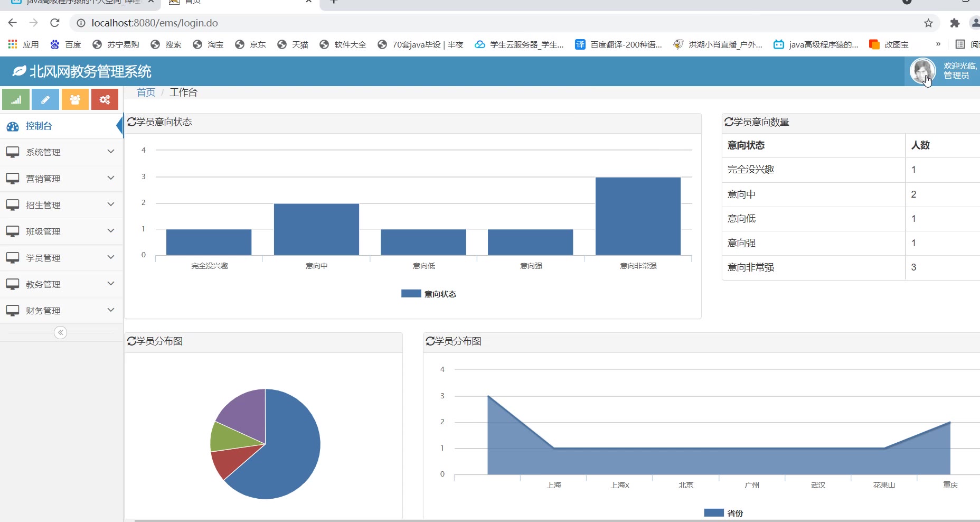
Task: Expand the 教务管理 chevron arrow
Action: pyautogui.click(x=111, y=284)
